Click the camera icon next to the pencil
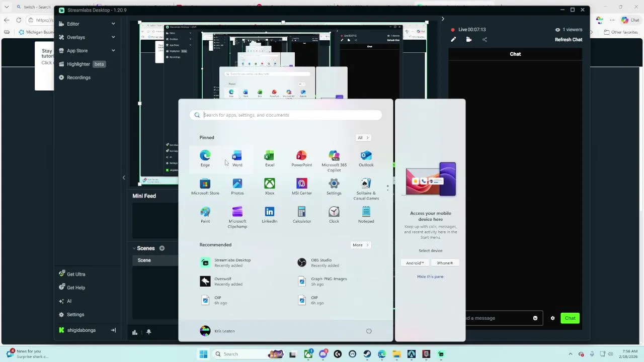This screenshot has height=362, width=644. [469, 39]
